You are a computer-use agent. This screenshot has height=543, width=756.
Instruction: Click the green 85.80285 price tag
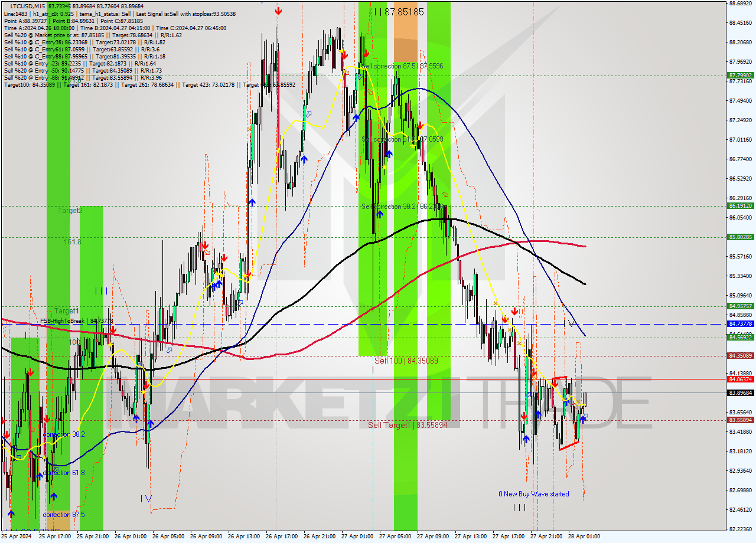coord(741,237)
